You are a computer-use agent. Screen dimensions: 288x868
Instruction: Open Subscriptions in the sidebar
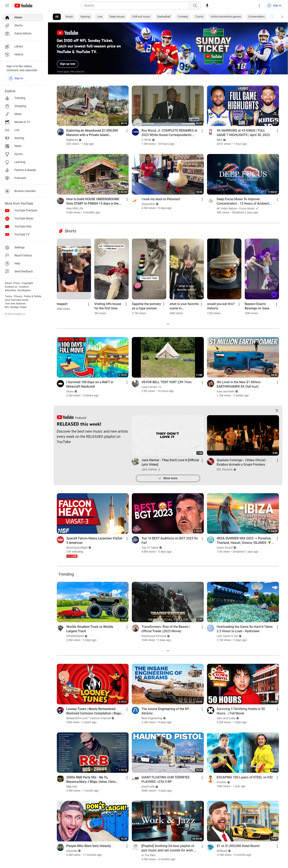point(23,33)
